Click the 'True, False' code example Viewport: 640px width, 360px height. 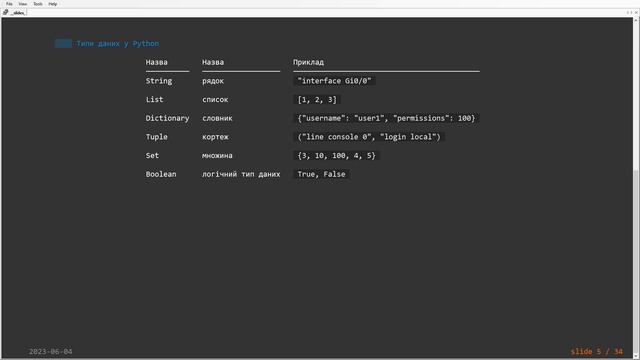click(321, 174)
